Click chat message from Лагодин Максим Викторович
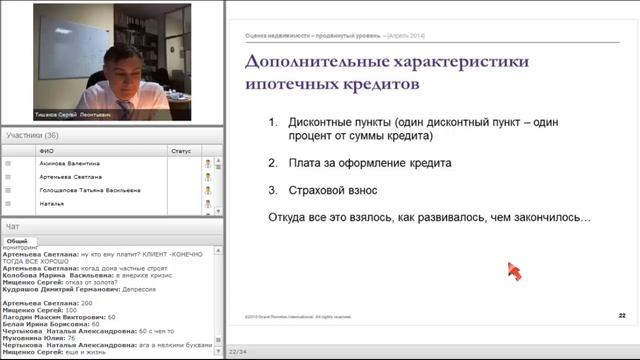Viewport: 640px width, 360px height. pos(59,317)
